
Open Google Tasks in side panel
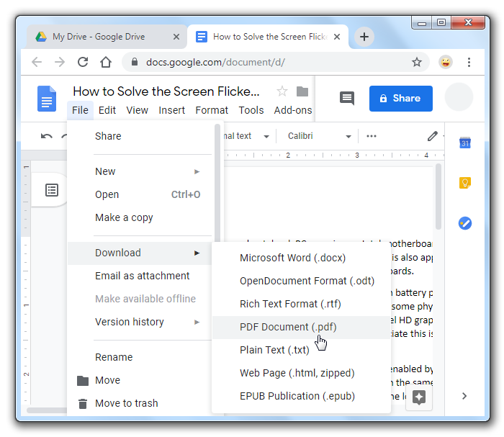pos(465,223)
